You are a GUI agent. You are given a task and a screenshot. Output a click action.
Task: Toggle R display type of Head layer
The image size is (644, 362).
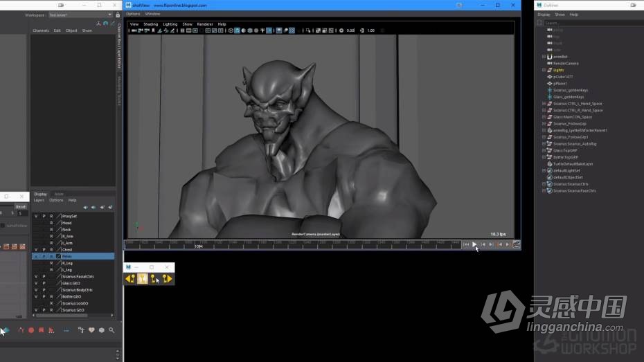(51, 223)
